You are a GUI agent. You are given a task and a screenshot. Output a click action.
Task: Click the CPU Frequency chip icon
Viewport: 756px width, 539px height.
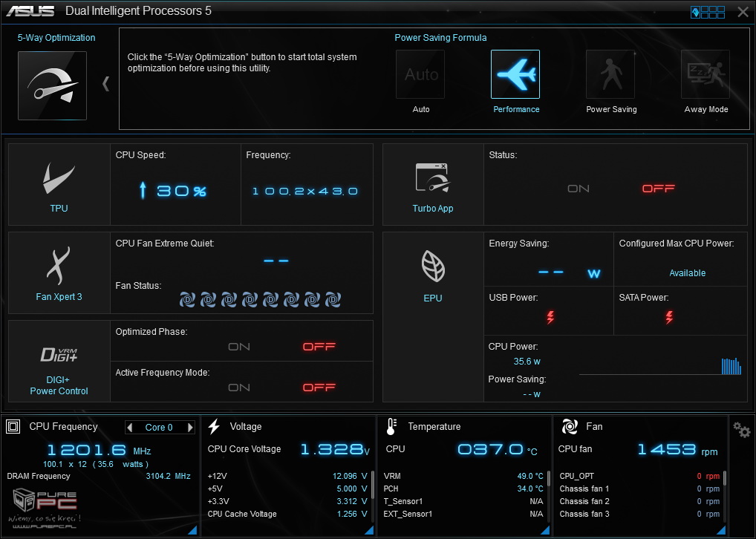pos(13,426)
